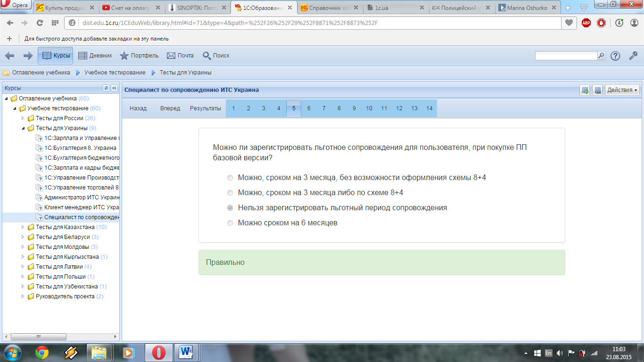The image size is (644, 362).
Task: Add a bookmark with the plus icon
Action: tap(9, 39)
